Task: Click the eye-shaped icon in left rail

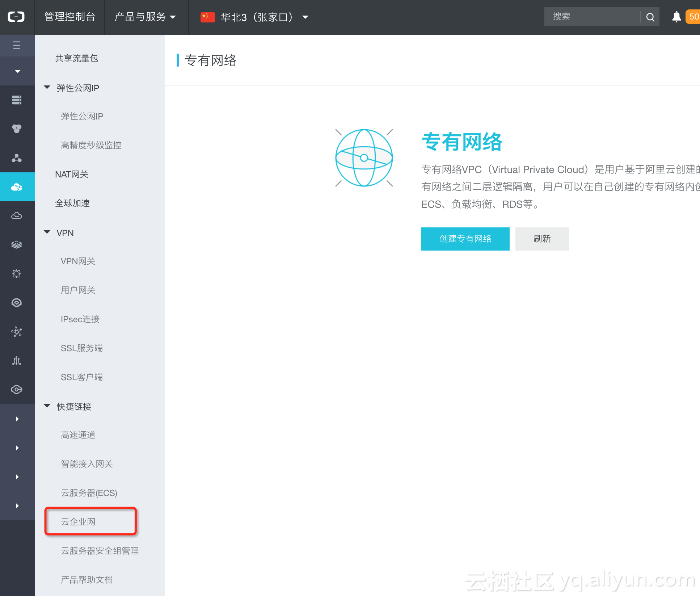Action: point(17,390)
